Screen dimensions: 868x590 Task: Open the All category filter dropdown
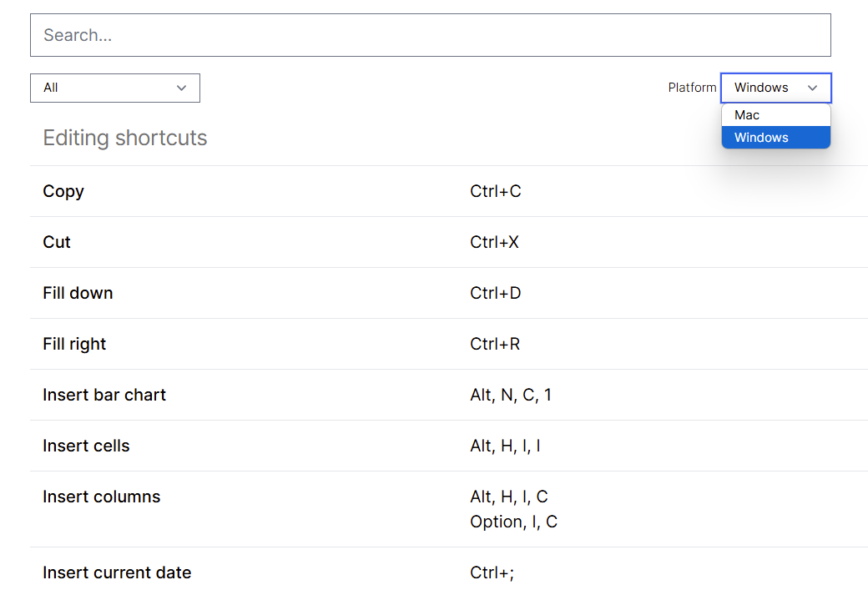click(x=114, y=88)
